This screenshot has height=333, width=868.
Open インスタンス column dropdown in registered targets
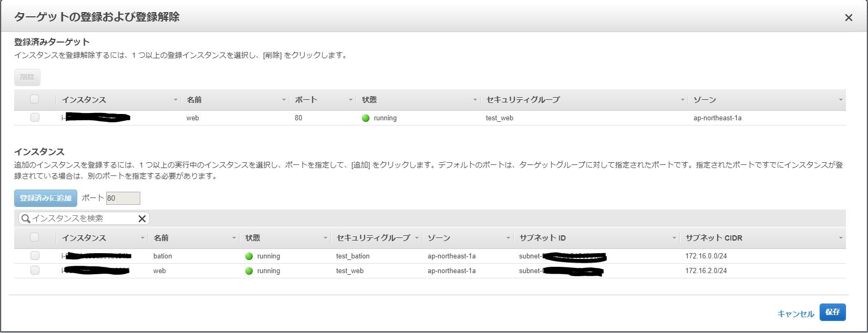click(175, 100)
